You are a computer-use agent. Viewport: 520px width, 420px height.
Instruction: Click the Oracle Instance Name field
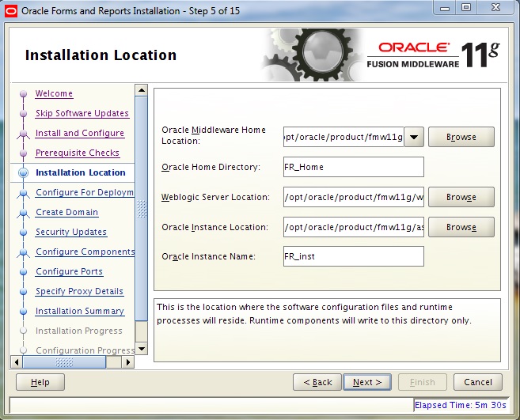pyautogui.click(x=353, y=256)
